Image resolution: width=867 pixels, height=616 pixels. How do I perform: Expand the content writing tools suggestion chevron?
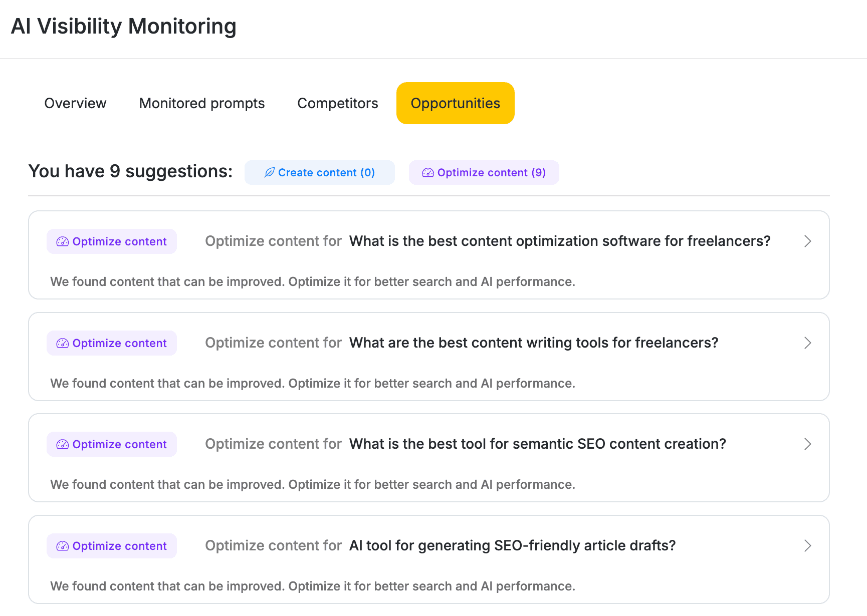click(807, 343)
